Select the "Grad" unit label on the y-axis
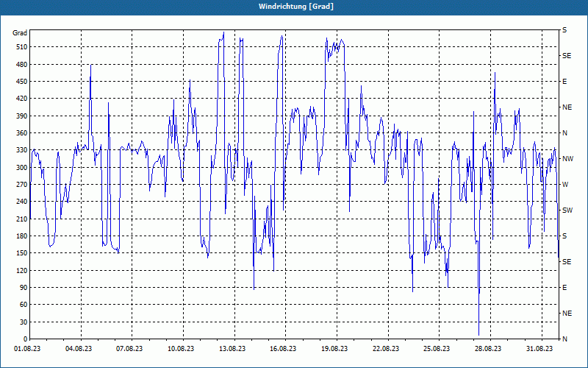The width and height of the screenshot is (588, 368). pyautogui.click(x=20, y=33)
